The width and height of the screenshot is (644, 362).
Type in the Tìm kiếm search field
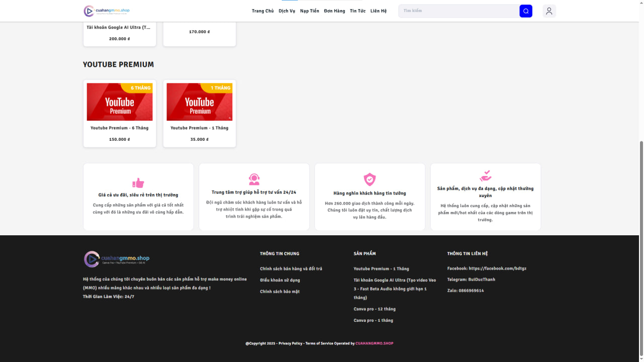click(x=459, y=11)
